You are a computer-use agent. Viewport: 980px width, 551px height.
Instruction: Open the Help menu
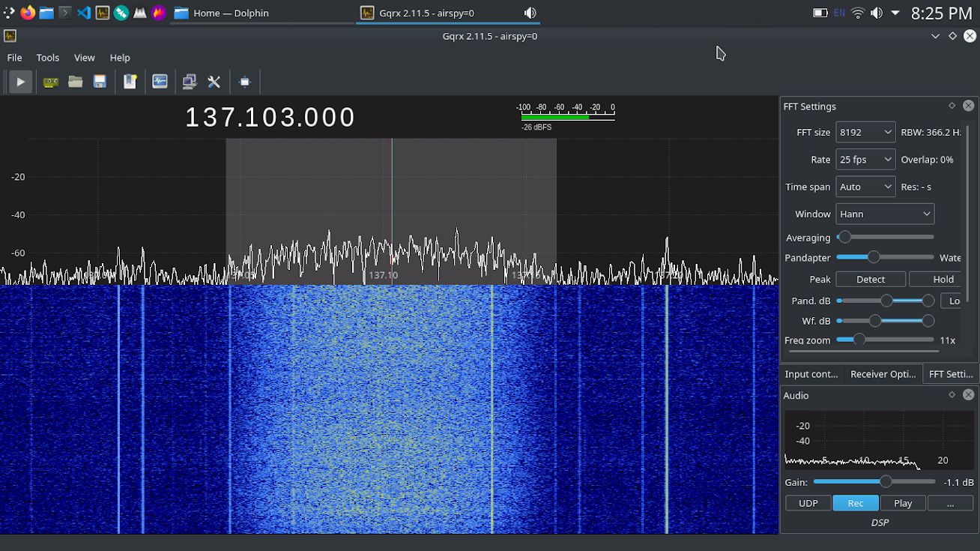click(x=120, y=58)
